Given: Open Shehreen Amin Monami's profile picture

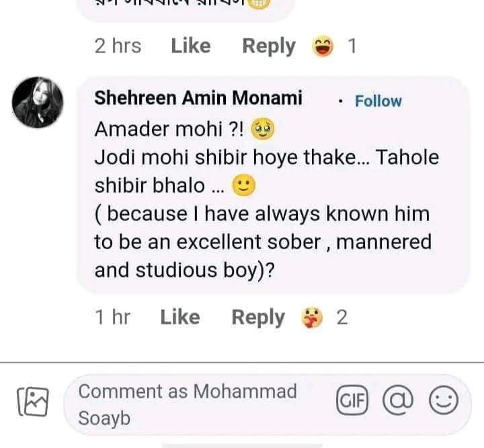Looking at the screenshot, I should point(38,103).
